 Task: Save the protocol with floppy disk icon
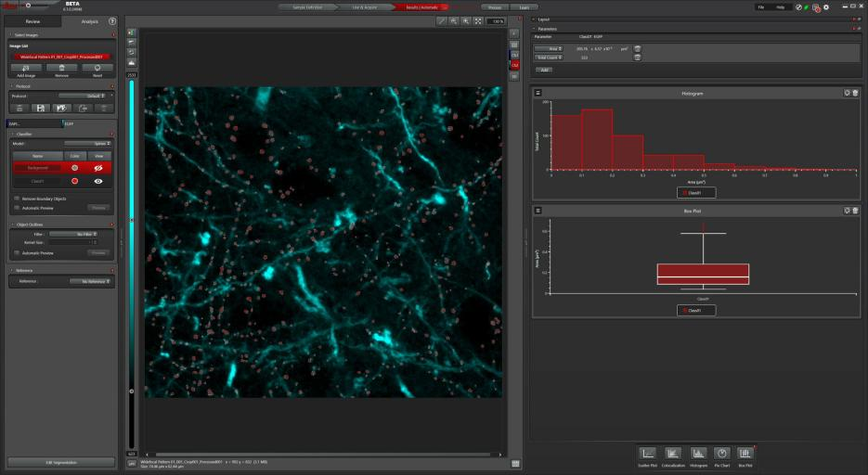coord(41,109)
